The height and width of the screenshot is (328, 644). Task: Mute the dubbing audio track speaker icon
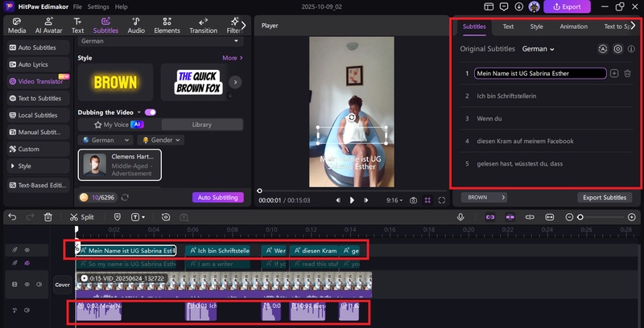(26, 310)
